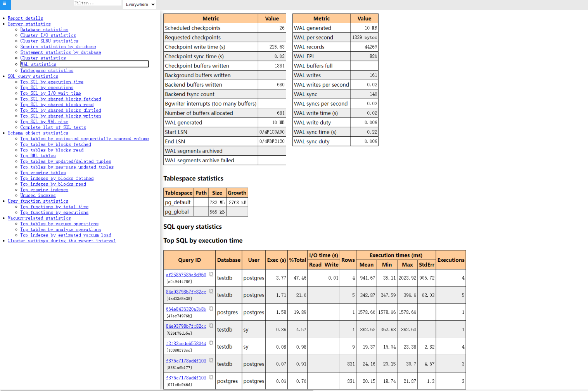Image resolution: width=588 pixels, height=391 pixels.
Task: View Top tables by analyze operations
Action: 61,229
